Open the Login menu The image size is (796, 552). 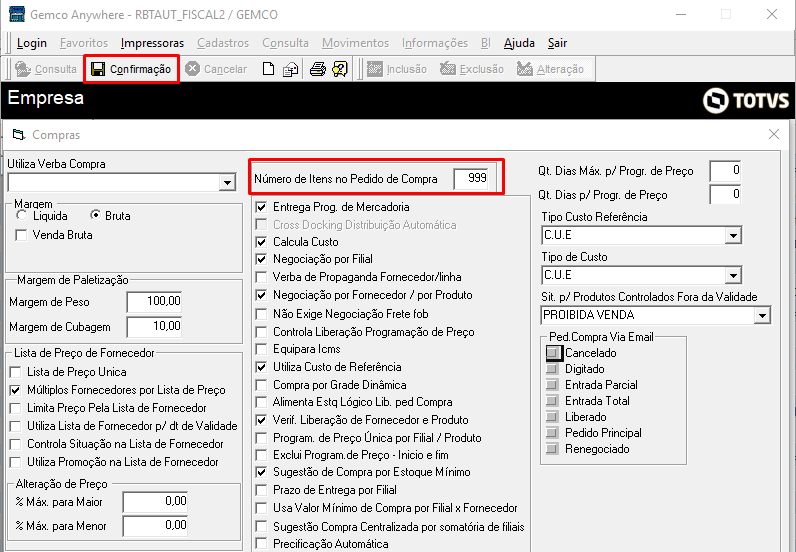click(x=31, y=43)
